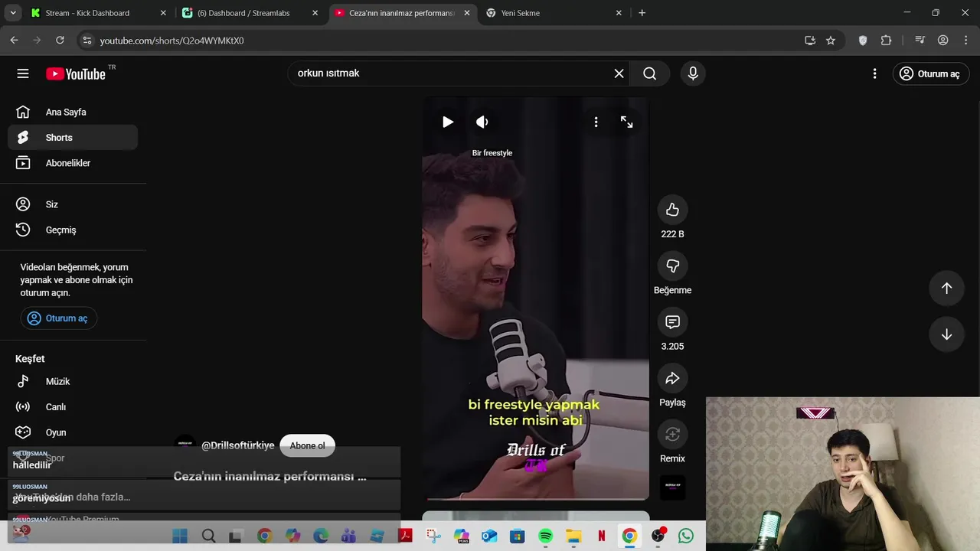The height and width of the screenshot is (551, 980).
Task: Open Canlı under Keşfet
Action: click(x=73, y=407)
